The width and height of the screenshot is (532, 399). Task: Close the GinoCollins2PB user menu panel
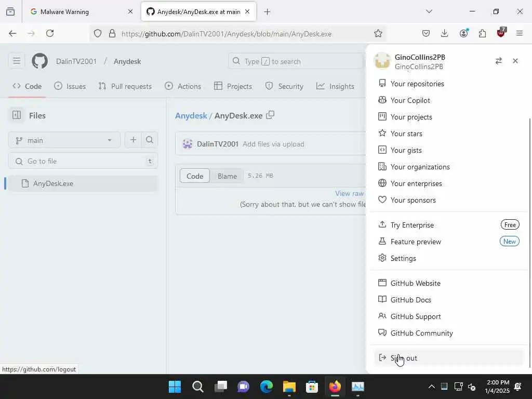point(515,61)
